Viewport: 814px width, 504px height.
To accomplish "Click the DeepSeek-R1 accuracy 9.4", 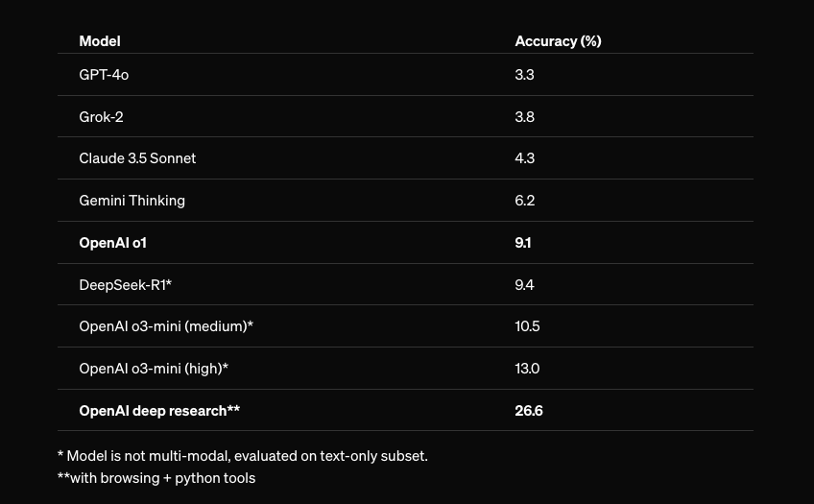I will (x=524, y=284).
